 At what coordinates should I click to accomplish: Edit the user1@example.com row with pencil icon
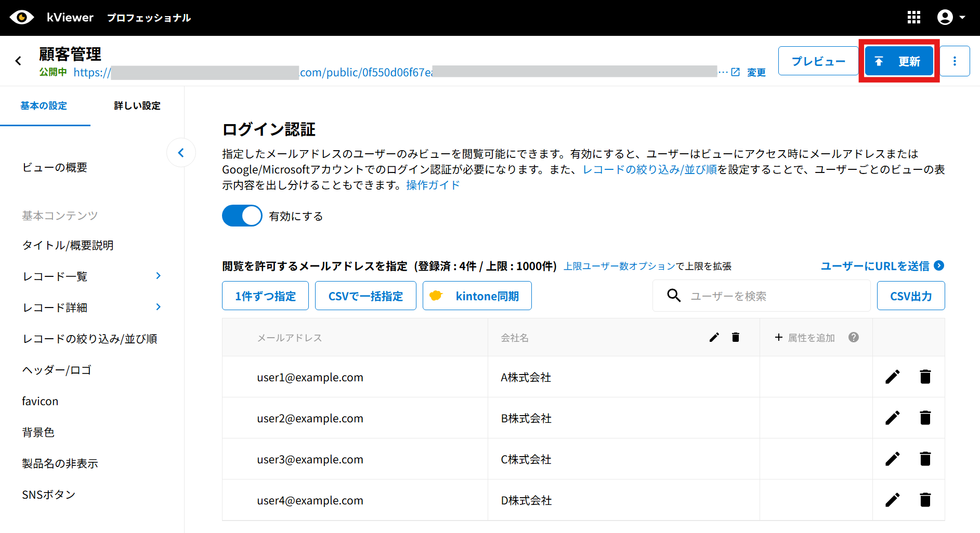click(x=892, y=377)
